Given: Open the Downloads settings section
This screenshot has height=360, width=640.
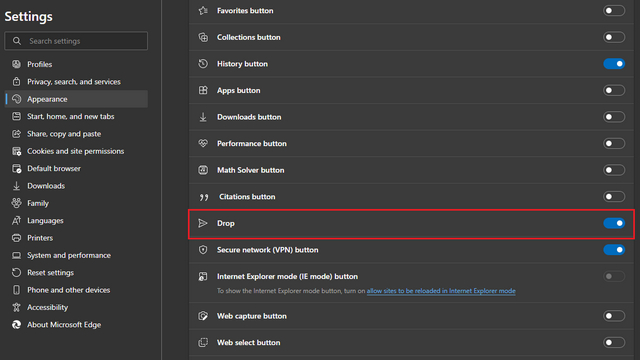Looking at the screenshot, I should [76, 186].
